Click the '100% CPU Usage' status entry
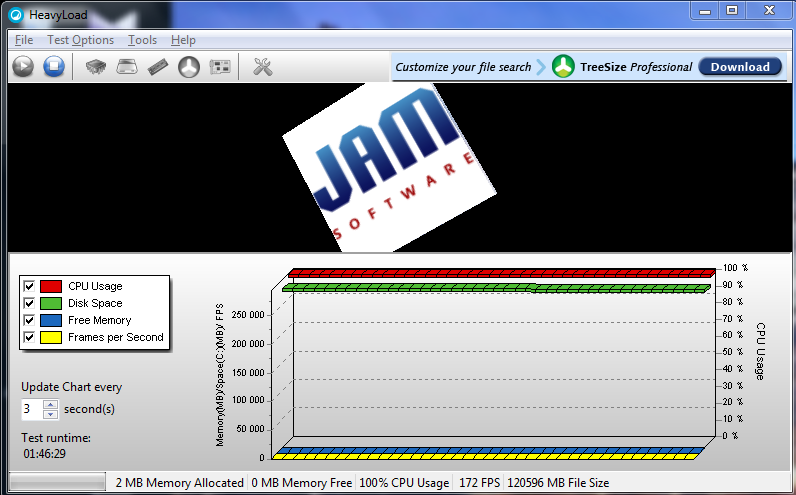 click(x=404, y=483)
